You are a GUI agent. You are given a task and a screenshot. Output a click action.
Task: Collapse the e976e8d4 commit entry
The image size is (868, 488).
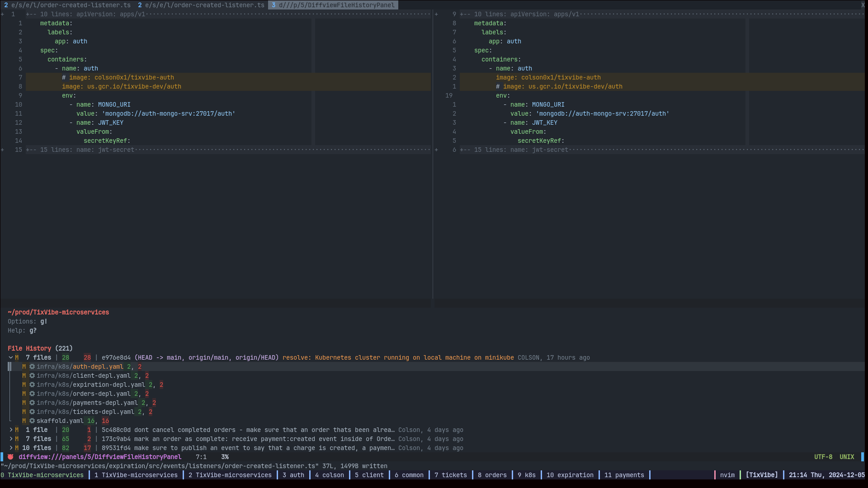click(11, 357)
